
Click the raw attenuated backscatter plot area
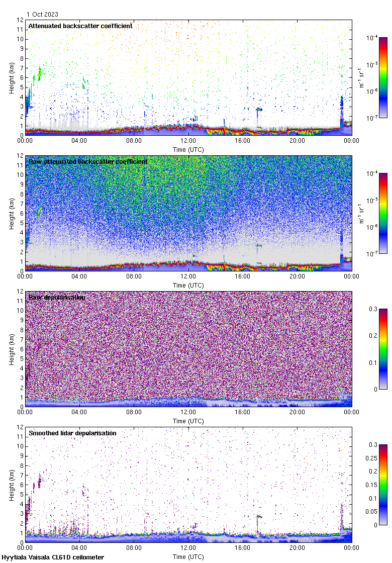tap(188, 213)
